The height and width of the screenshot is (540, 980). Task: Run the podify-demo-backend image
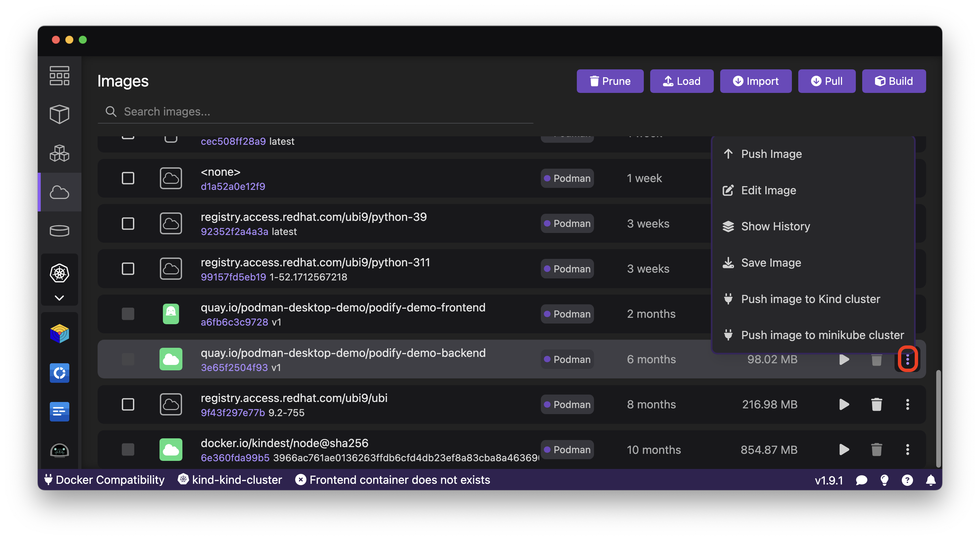pos(844,359)
